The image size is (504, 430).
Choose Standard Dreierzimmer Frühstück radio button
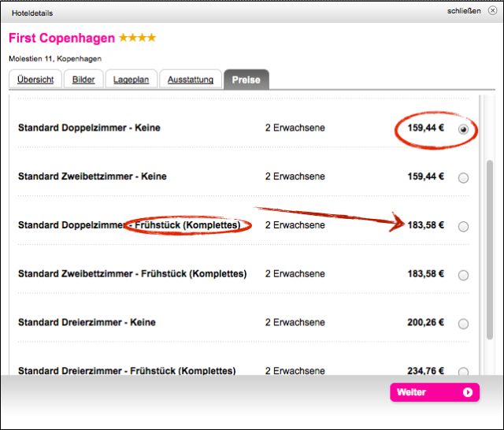coord(463,371)
